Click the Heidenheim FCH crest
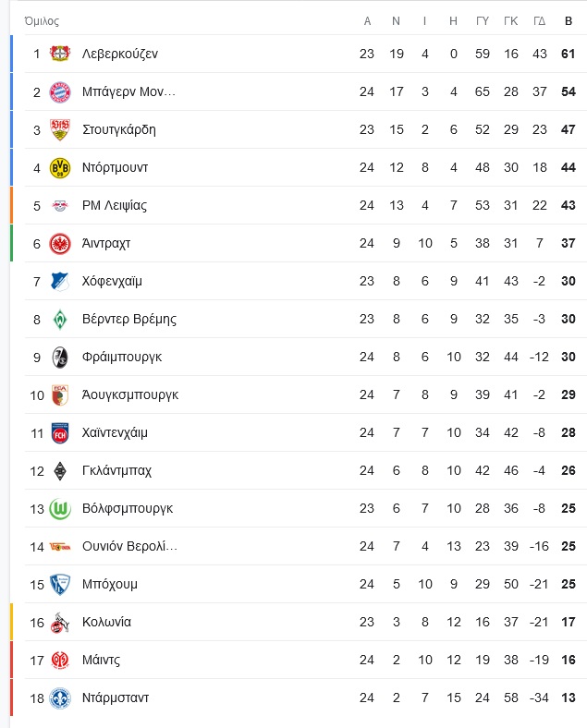The height and width of the screenshot is (728, 587). click(x=60, y=433)
